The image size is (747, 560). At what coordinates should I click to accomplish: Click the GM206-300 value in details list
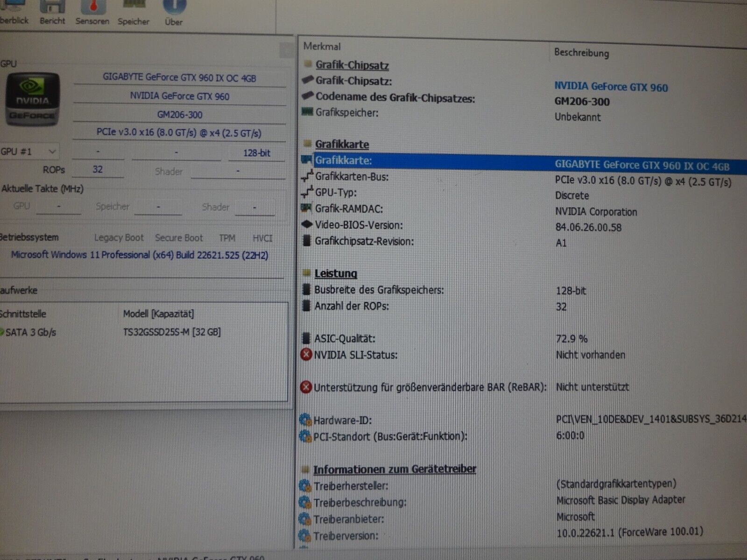pyautogui.click(x=582, y=101)
